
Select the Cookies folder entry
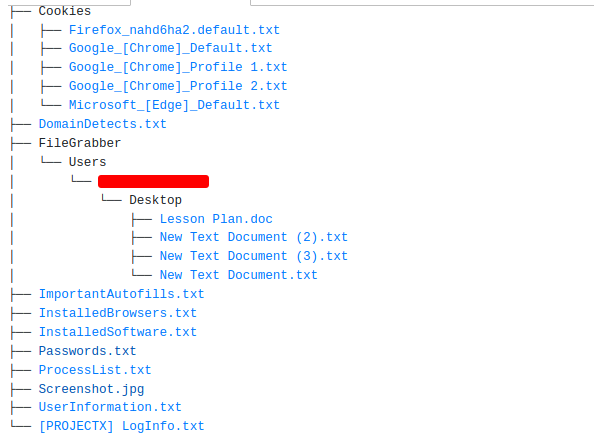65,11
